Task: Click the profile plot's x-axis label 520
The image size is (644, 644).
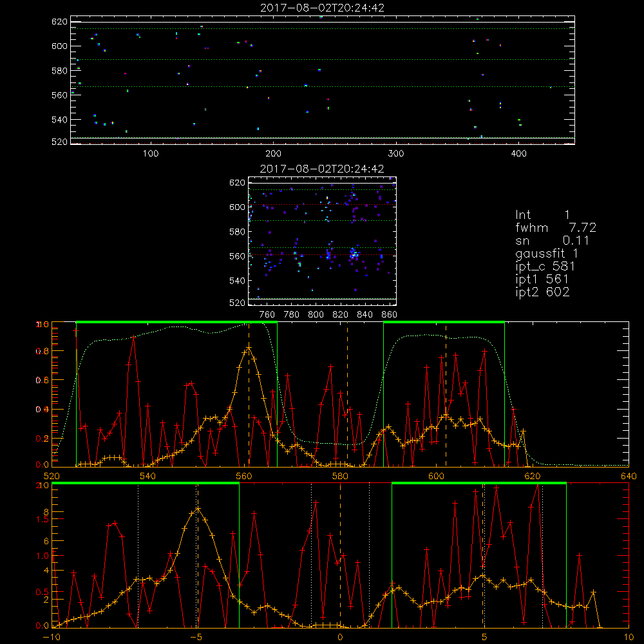Action: click(x=52, y=476)
